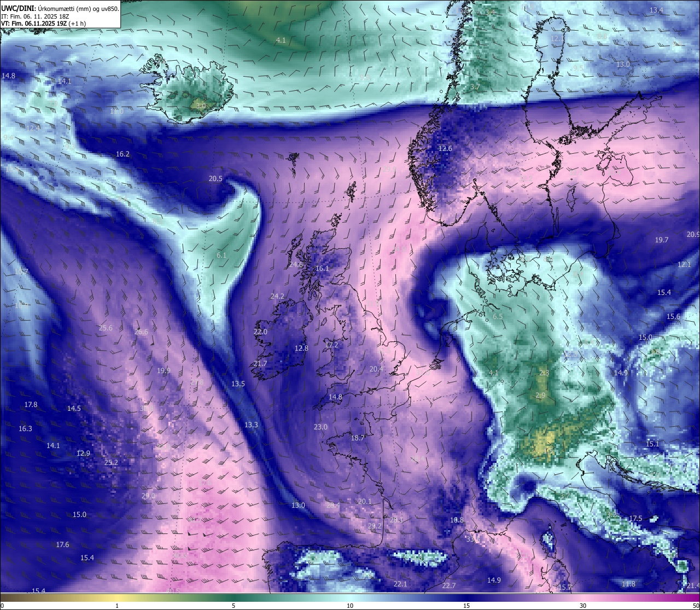This screenshot has height=610, width=700.
Task: Click the 10 tick label on the color scale
Action: [x=350, y=606]
